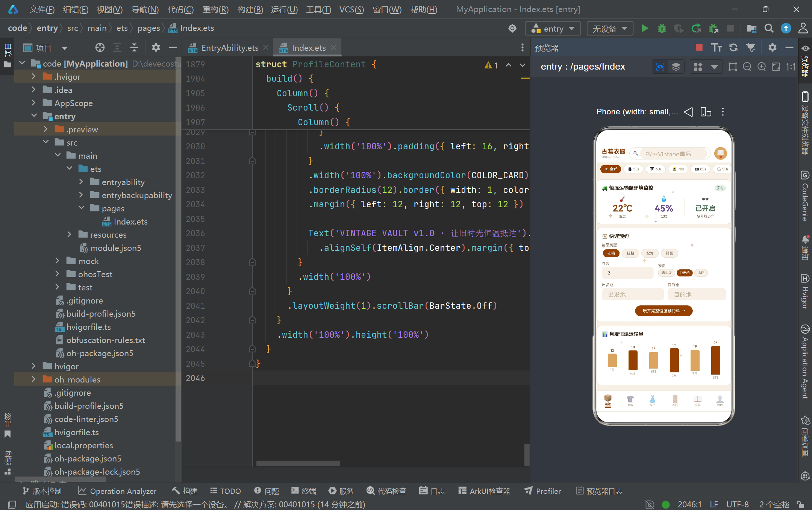Open CodeGenie side panel
The width and height of the screenshot is (812, 510).
(805, 196)
